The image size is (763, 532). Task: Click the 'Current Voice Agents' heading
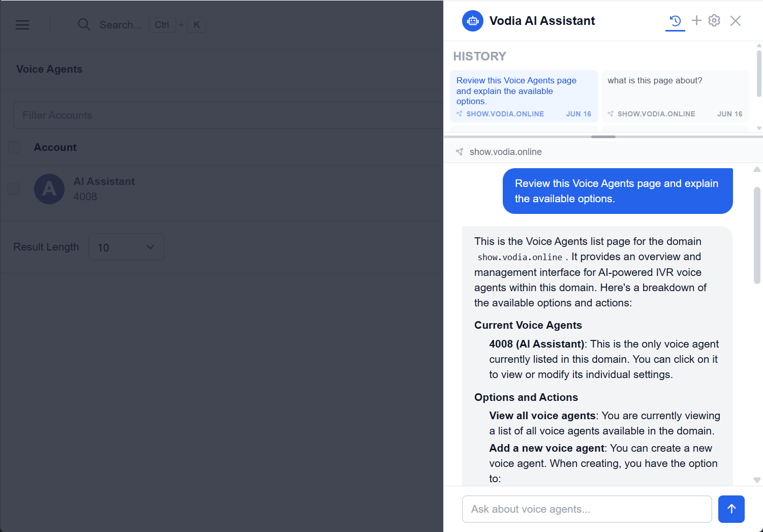coord(528,325)
